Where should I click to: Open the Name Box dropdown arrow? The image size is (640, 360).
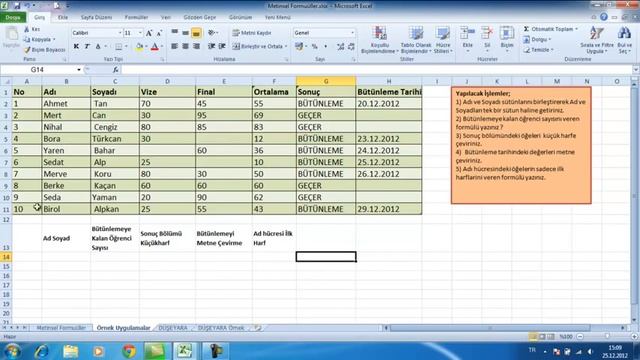(x=78, y=70)
